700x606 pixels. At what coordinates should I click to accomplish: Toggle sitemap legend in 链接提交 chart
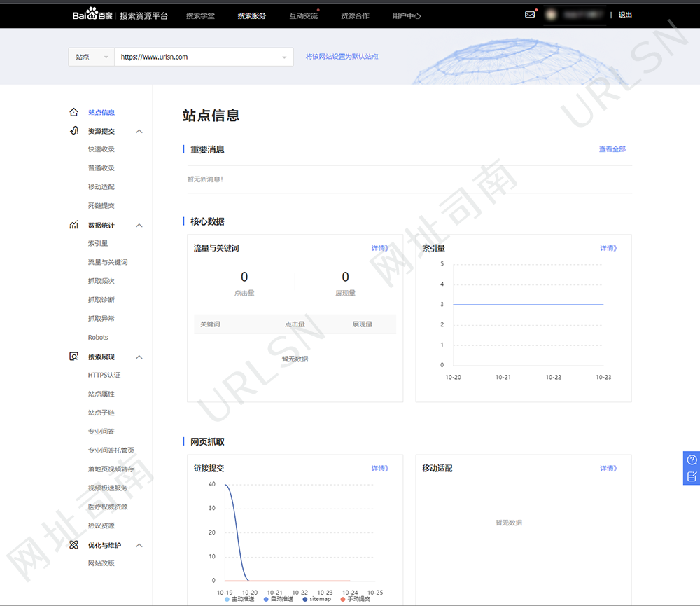pyautogui.click(x=316, y=599)
